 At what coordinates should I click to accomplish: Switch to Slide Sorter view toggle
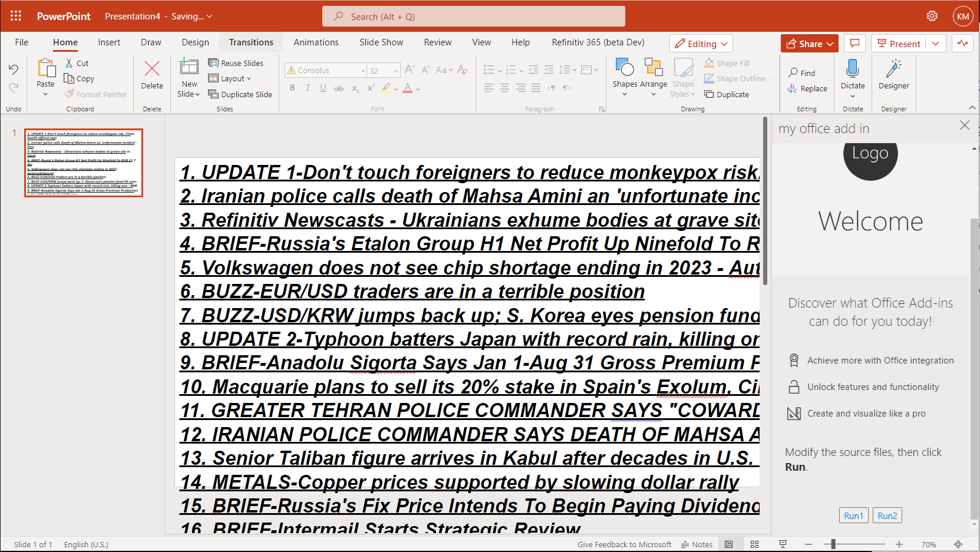point(755,544)
